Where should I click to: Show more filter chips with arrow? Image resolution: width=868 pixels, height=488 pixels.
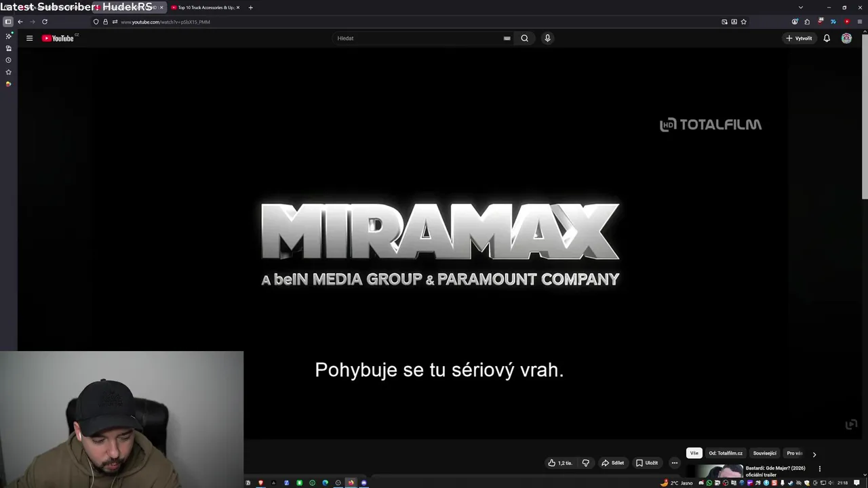coord(814,454)
